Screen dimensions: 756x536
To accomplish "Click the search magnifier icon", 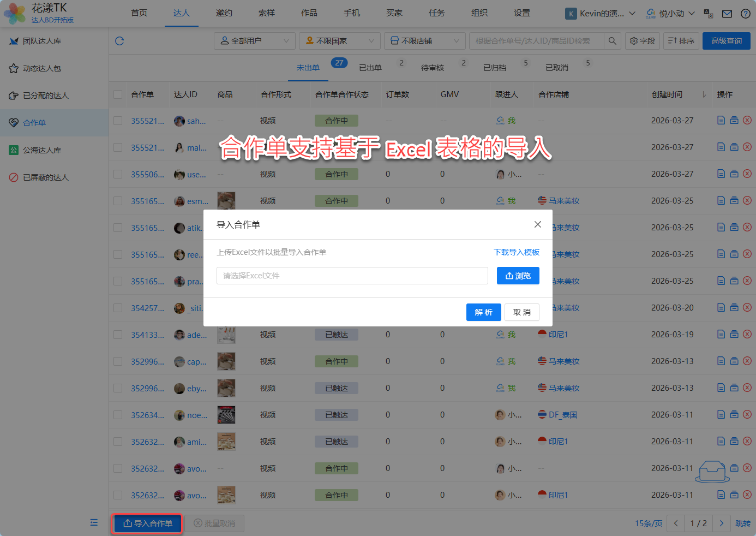I will pyautogui.click(x=613, y=41).
